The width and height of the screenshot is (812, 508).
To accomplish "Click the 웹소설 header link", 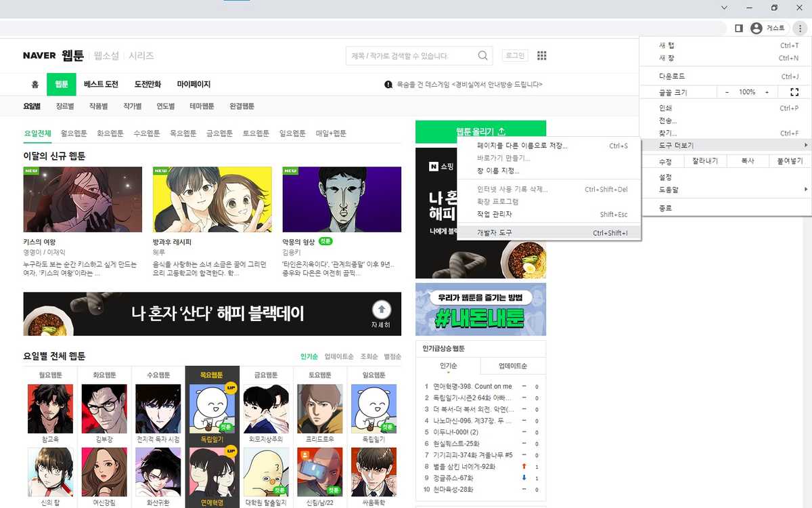I will [106, 56].
